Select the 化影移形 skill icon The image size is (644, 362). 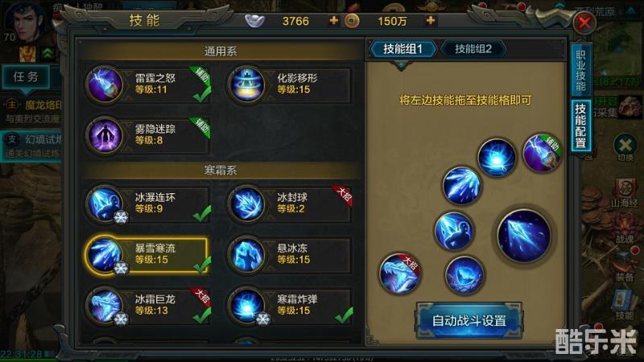click(247, 84)
